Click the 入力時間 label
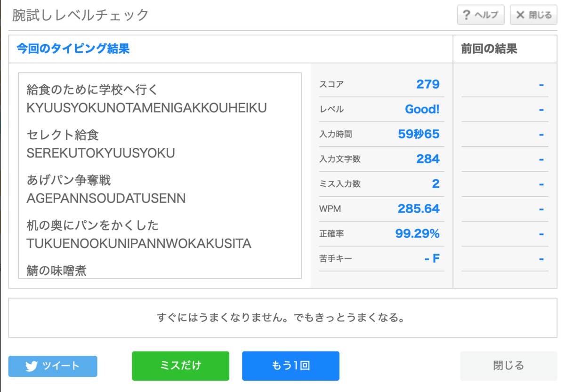This screenshot has height=392, width=565. click(336, 135)
